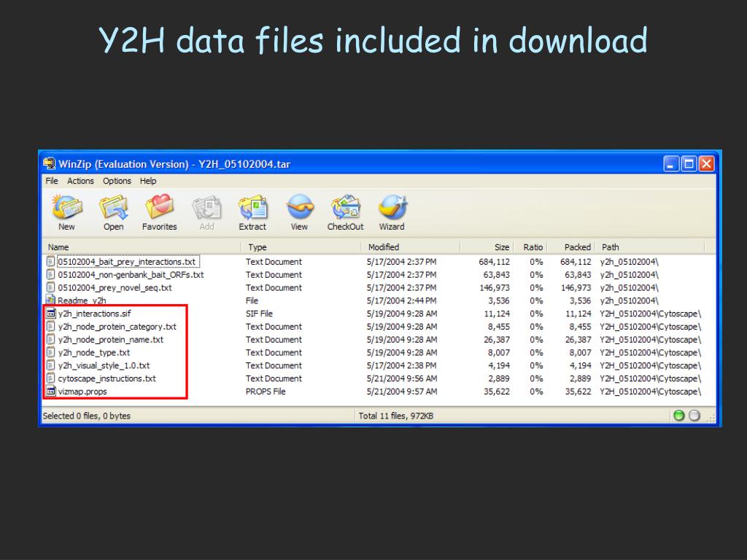Click the SIF File type cell
This screenshot has height=560, width=747.
pyautogui.click(x=259, y=314)
